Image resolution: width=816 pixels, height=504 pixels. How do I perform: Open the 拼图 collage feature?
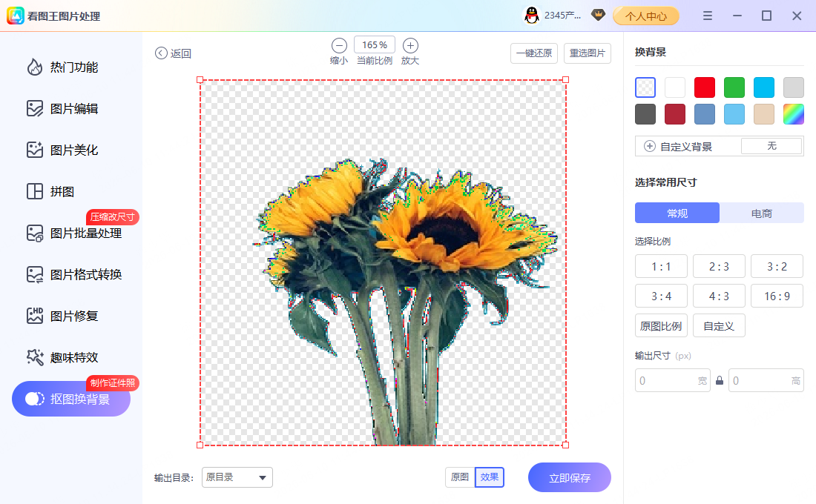[50, 191]
